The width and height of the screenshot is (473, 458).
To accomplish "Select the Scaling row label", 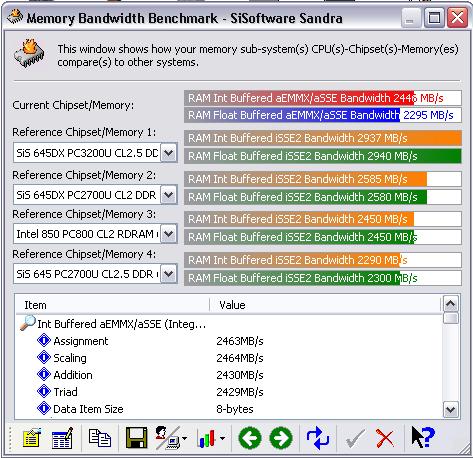I will (70, 358).
